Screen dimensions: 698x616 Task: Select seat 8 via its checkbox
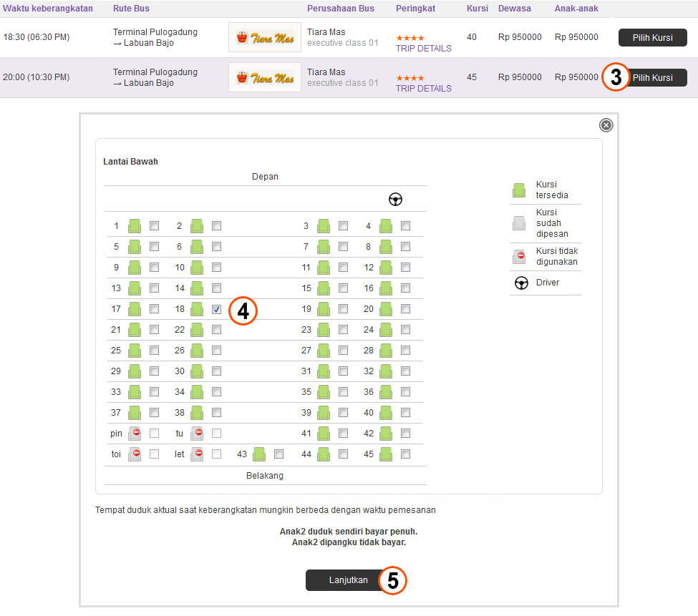click(405, 247)
